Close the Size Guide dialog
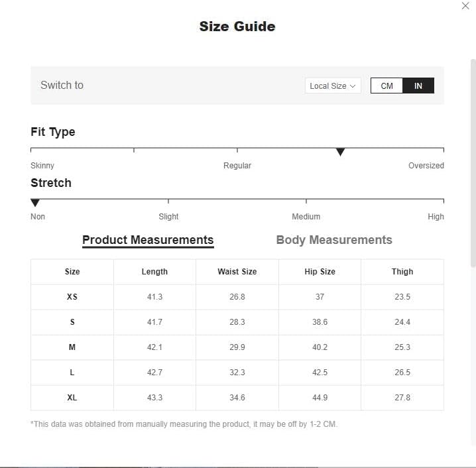This screenshot has width=476, height=468. pyautogui.click(x=465, y=6)
